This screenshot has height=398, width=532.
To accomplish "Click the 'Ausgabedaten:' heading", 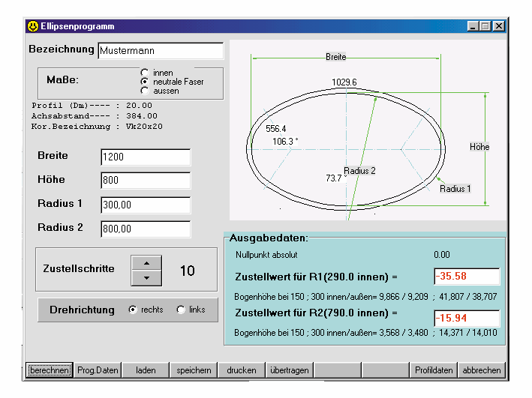I will [269, 238].
